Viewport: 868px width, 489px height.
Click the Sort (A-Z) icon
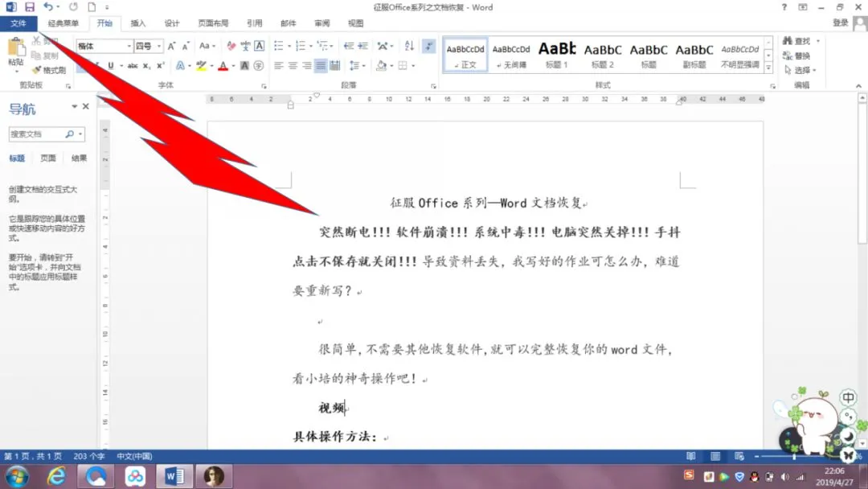pyautogui.click(x=409, y=46)
